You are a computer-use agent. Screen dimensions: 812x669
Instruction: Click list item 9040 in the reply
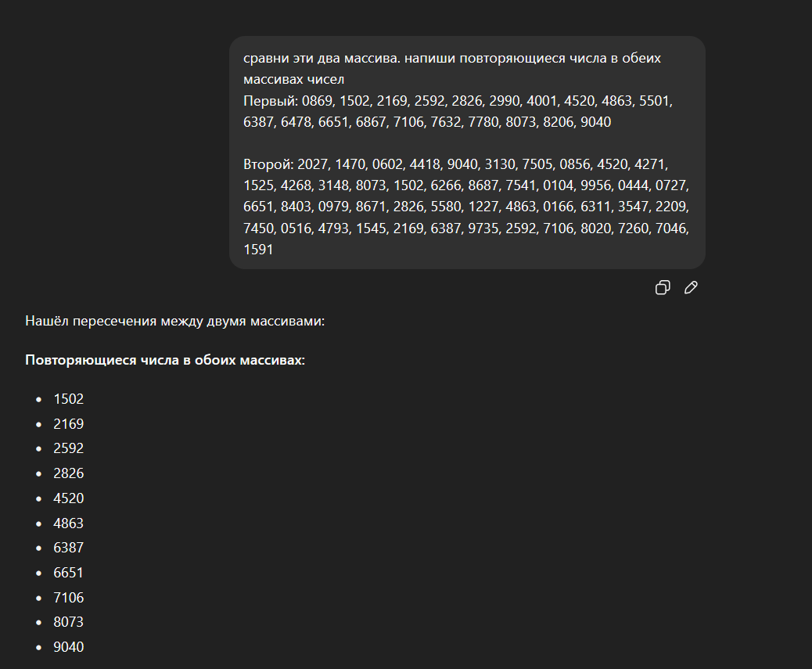click(69, 647)
